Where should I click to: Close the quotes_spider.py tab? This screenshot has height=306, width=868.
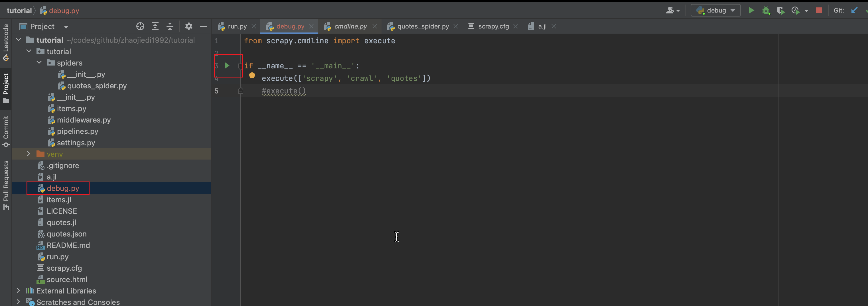[456, 26]
